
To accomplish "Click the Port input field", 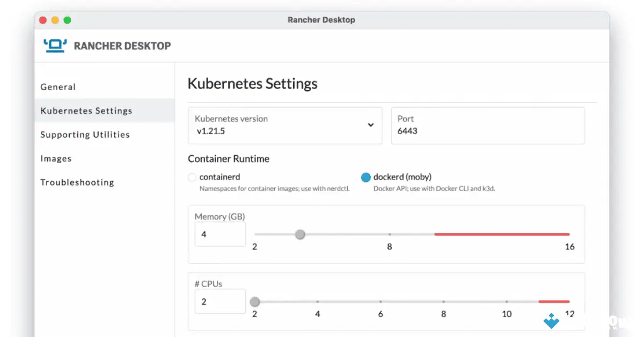I will [487, 130].
